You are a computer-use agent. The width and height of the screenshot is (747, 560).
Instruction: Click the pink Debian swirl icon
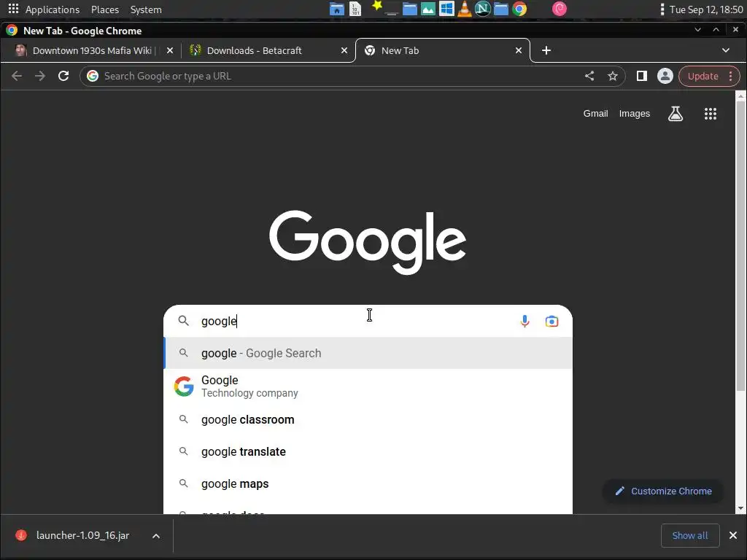click(560, 9)
